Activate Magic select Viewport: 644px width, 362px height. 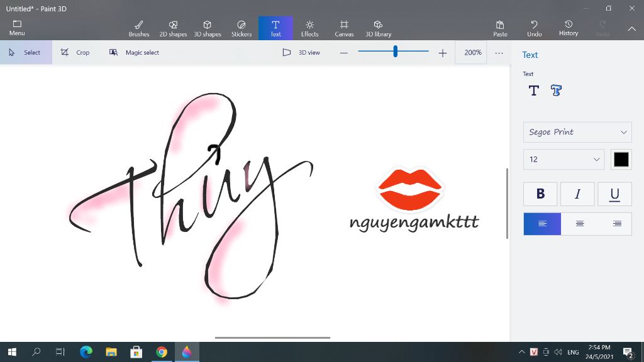pos(135,52)
